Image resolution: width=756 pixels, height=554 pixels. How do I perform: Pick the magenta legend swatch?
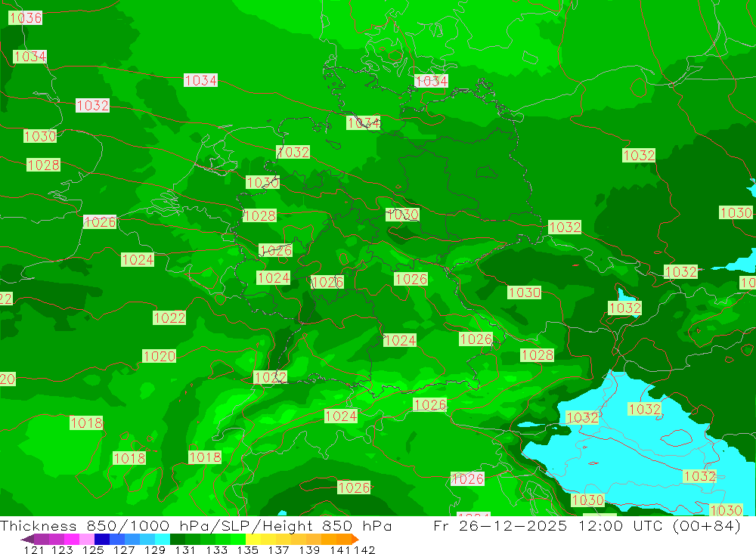[x=72, y=539]
